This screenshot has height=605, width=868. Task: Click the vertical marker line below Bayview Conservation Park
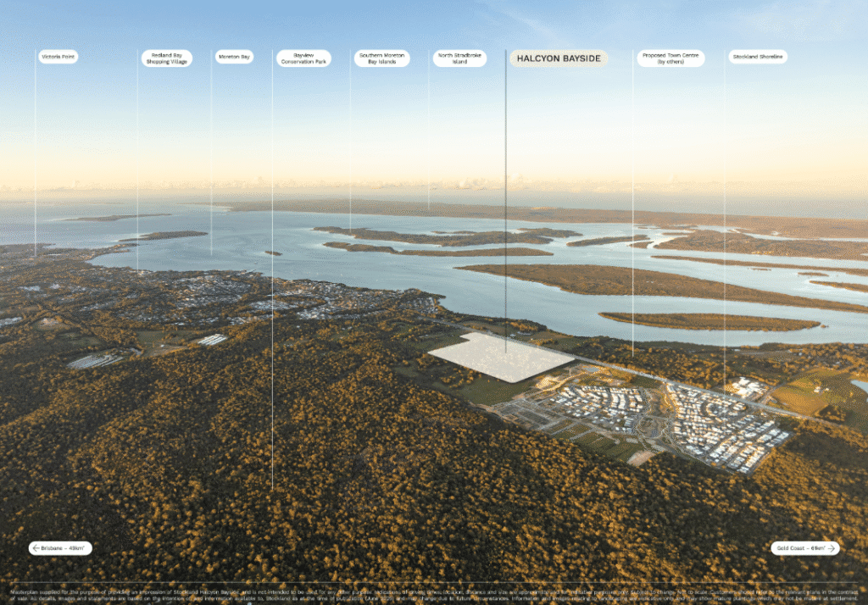click(x=272, y=254)
